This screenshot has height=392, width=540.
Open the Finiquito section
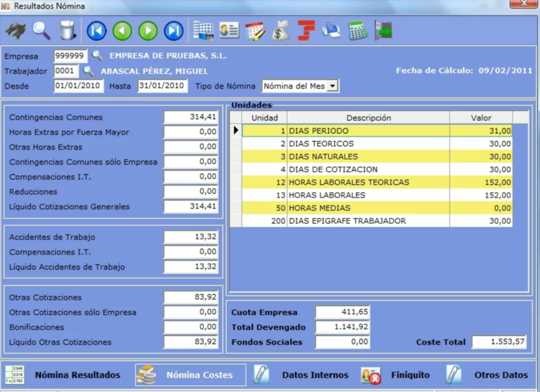pos(410,375)
